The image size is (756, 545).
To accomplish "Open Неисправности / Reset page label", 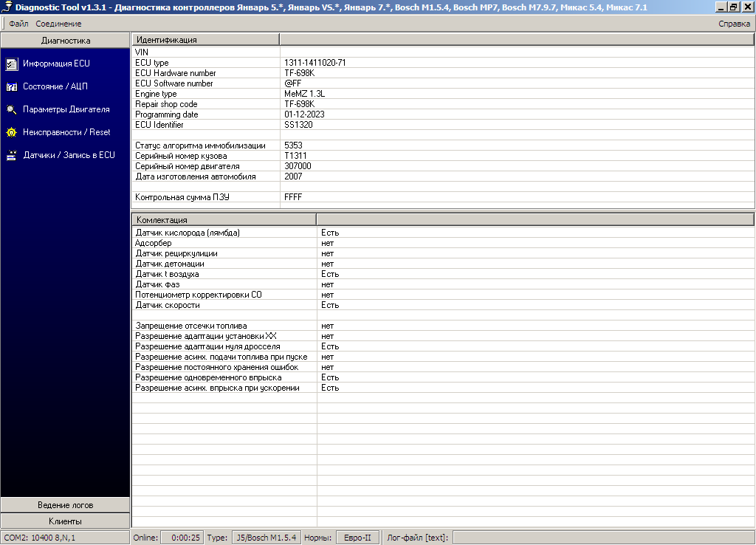I will [x=66, y=132].
